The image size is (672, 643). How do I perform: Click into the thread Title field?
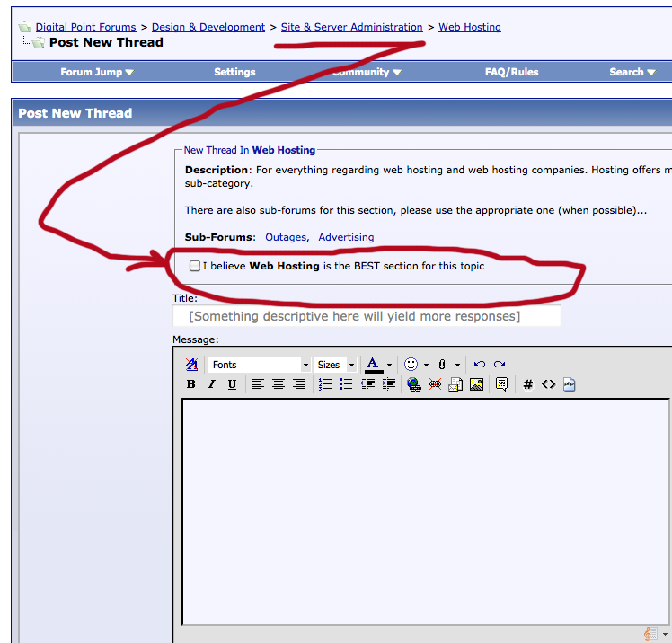coord(367,316)
